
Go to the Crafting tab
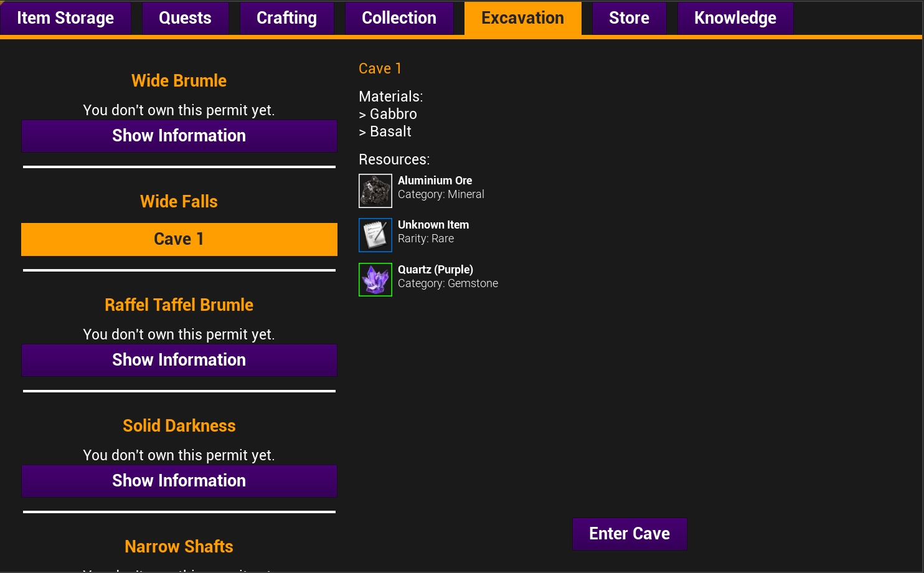[286, 18]
